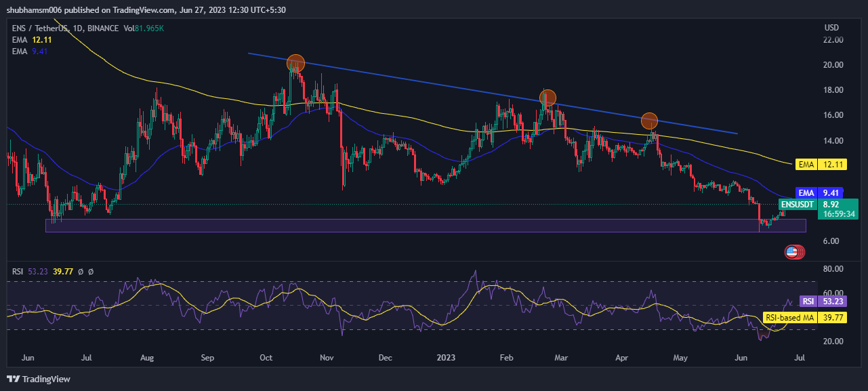Select the blue descending trendline
This screenshot has width=868, height=391.
[x=493, y=93]
